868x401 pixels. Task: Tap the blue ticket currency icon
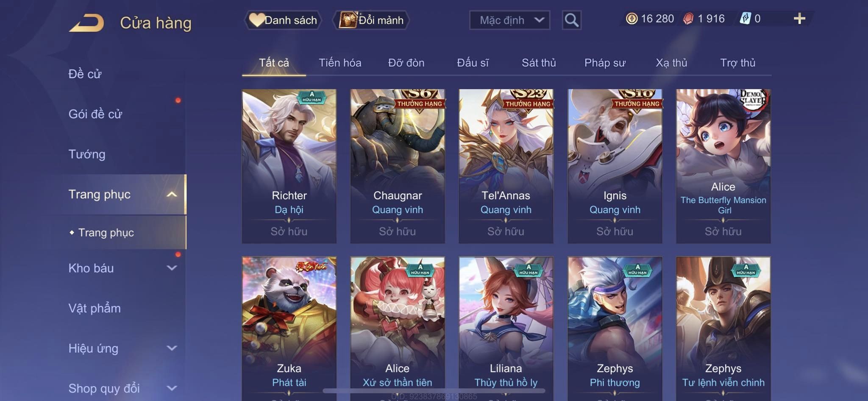[745, 19]
